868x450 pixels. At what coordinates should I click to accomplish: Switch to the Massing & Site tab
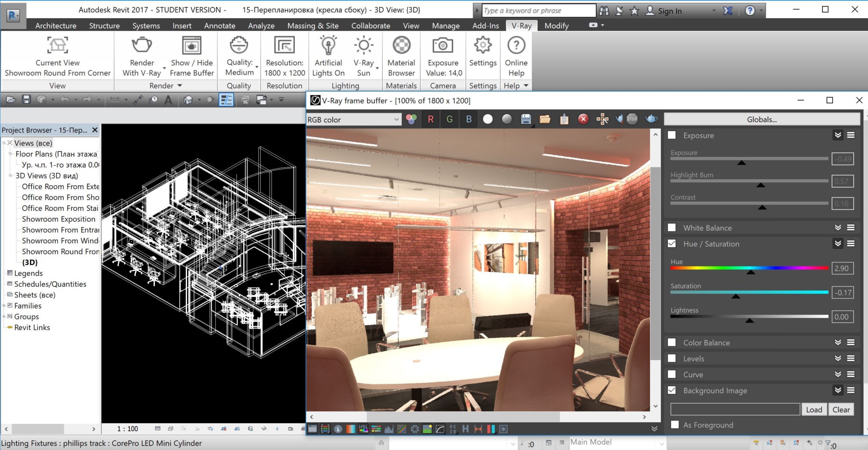[x=313, y=26]
